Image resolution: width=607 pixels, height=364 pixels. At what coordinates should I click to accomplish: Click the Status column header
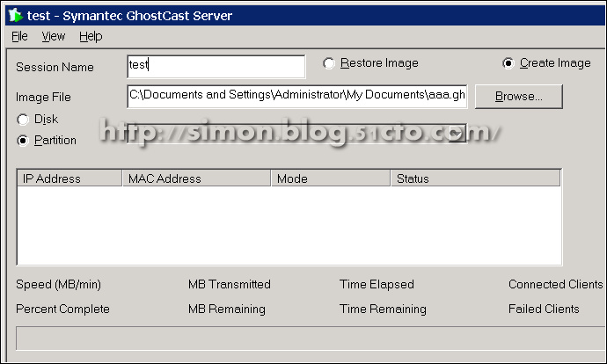coord(476,178)
